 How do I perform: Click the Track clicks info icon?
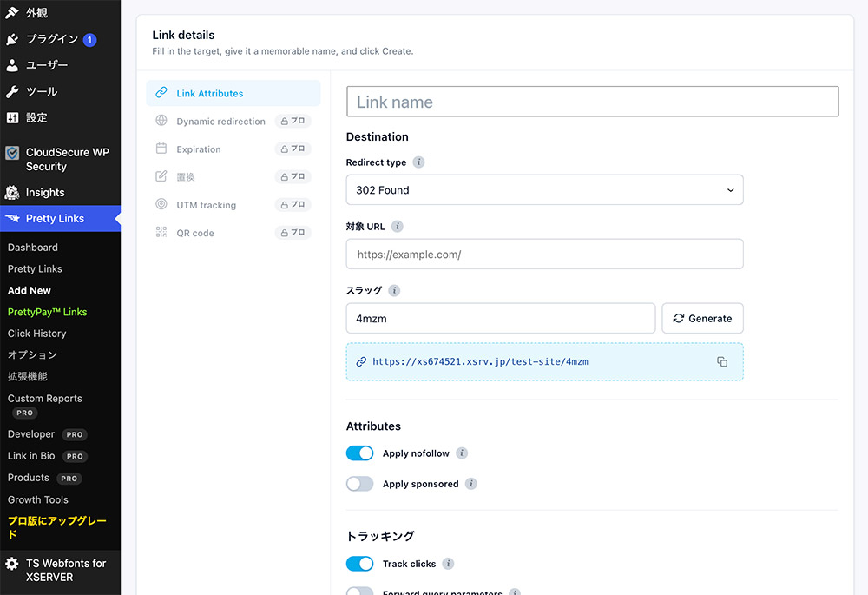(449, 564)
